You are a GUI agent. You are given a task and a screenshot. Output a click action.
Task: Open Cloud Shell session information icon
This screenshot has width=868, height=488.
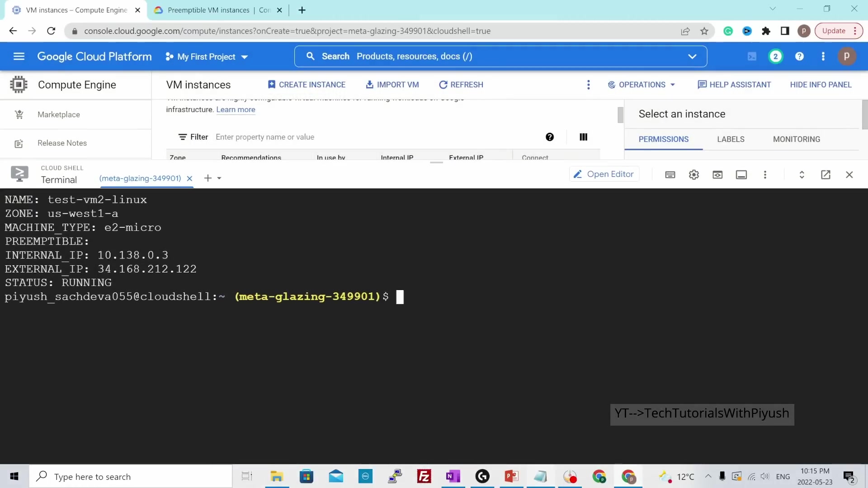(x=741, y=175)
